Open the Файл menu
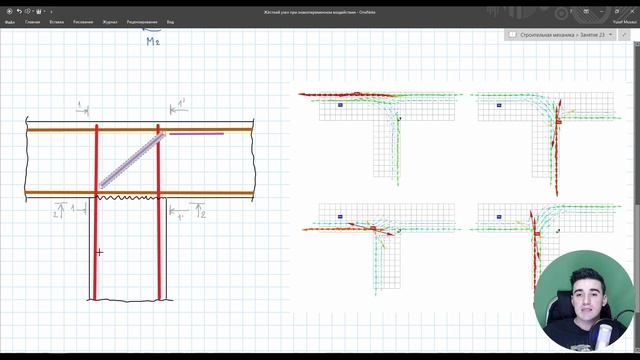The width and height of the screenshot is (640, 360). (10, 22)
